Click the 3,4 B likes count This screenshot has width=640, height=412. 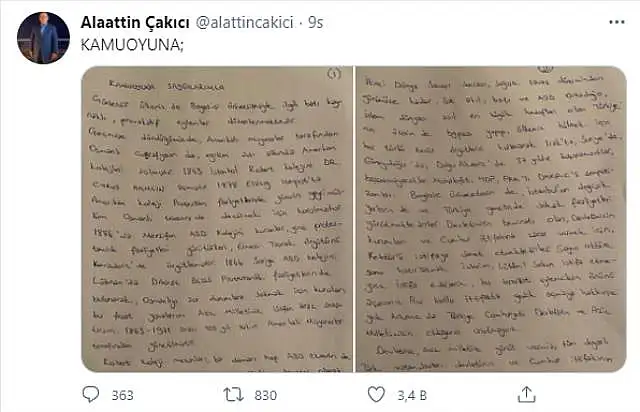point(412,395)
